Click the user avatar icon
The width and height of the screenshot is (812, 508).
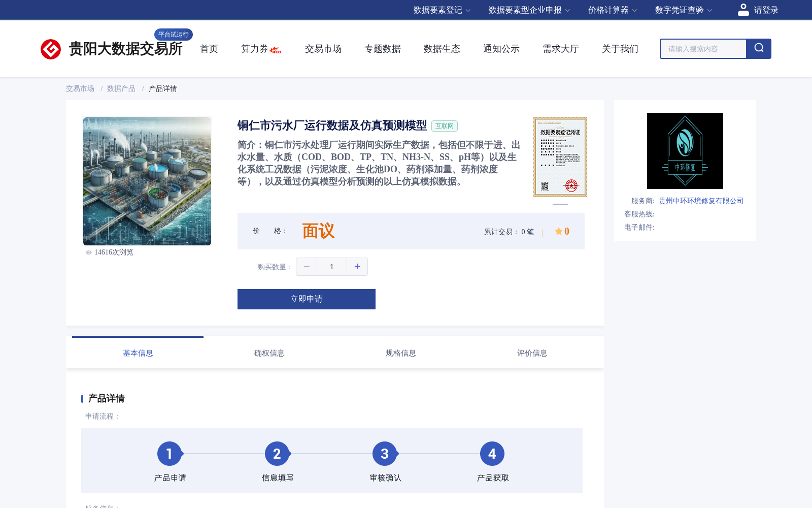point(743,10)
